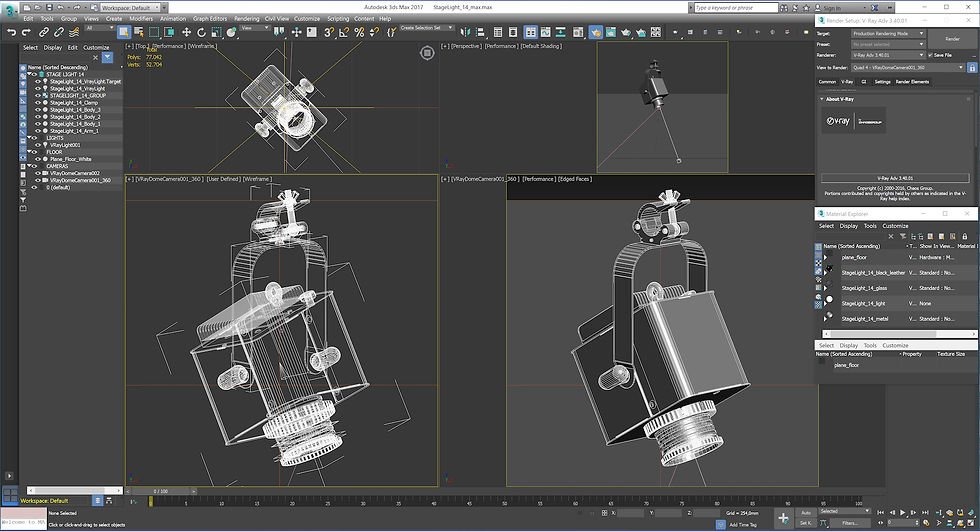This screenshot has width=980, height=531.
Task: Click the Filters button near key controls
Action: [848, 522]
